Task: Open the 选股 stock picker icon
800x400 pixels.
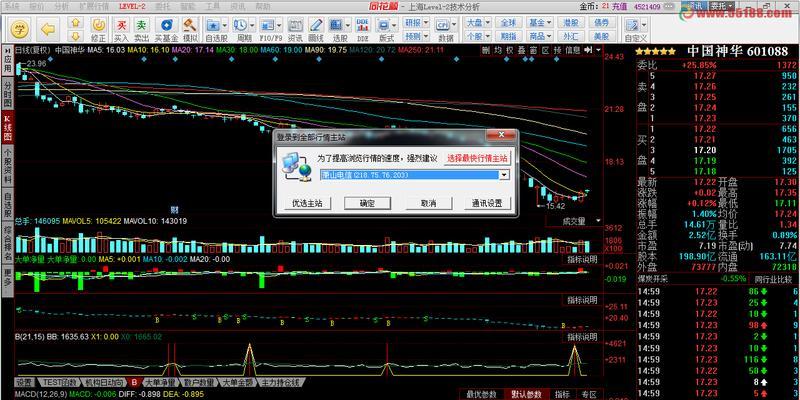Action: tap(336, 24)
